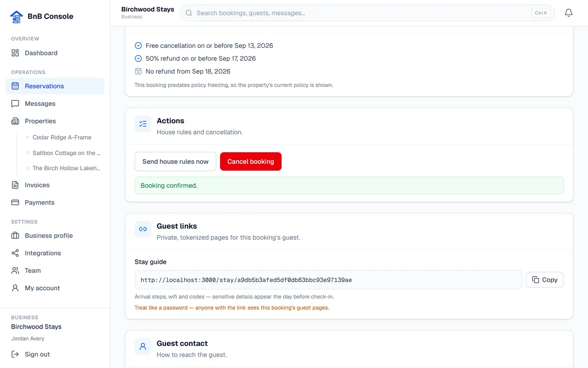Click the Booking confirmed banner
588x368 pixels.
(x=349, y=185)
